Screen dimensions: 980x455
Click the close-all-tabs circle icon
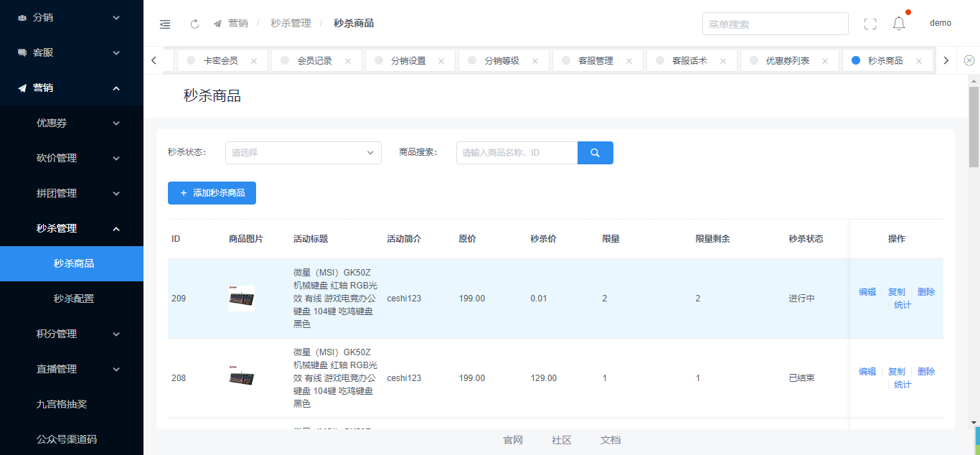(969, 61)
